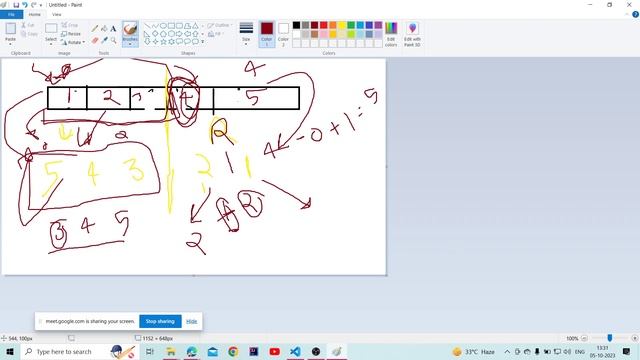This screenshot has width=640, height=360.
Task: Select the Magnifier tool
Action: pyautogui.click(x=113, y=40)
